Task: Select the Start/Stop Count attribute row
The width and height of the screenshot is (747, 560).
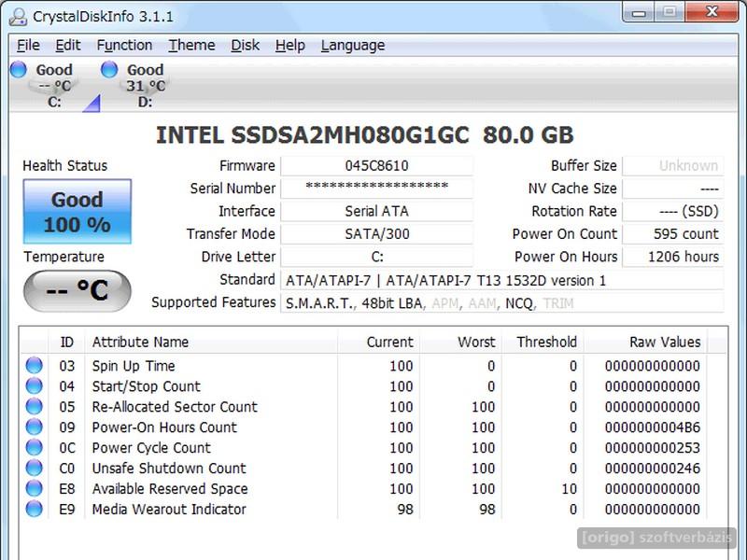Action: click(363, 386)
